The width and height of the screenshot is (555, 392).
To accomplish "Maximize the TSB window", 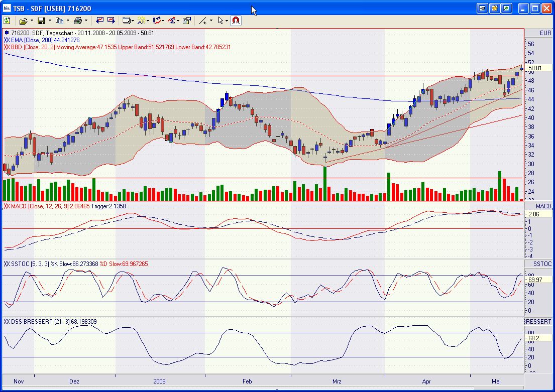I will 535,8.
